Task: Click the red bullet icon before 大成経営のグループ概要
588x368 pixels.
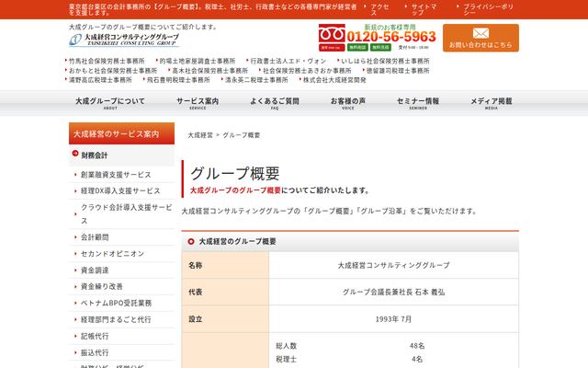Action: (x=191, y=241)
